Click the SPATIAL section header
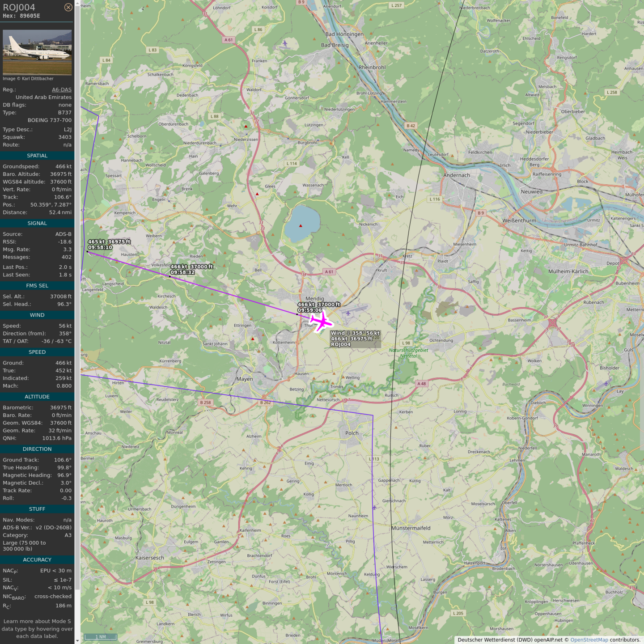The height and width of the screenshot is (644, 644). pos(37,156)
